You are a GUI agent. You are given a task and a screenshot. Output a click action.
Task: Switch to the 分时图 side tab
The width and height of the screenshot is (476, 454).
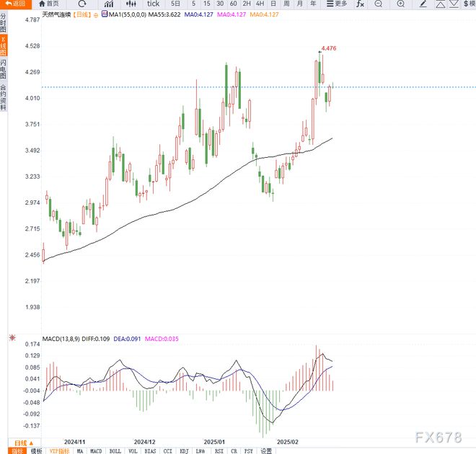(3, 23)
